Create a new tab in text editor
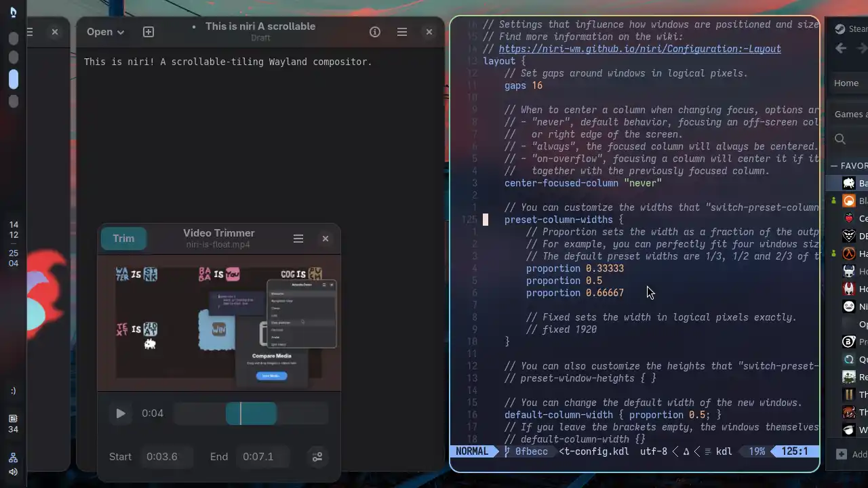Screen dimensions: 868x488 pyautogui.click(x=149, y=32)
